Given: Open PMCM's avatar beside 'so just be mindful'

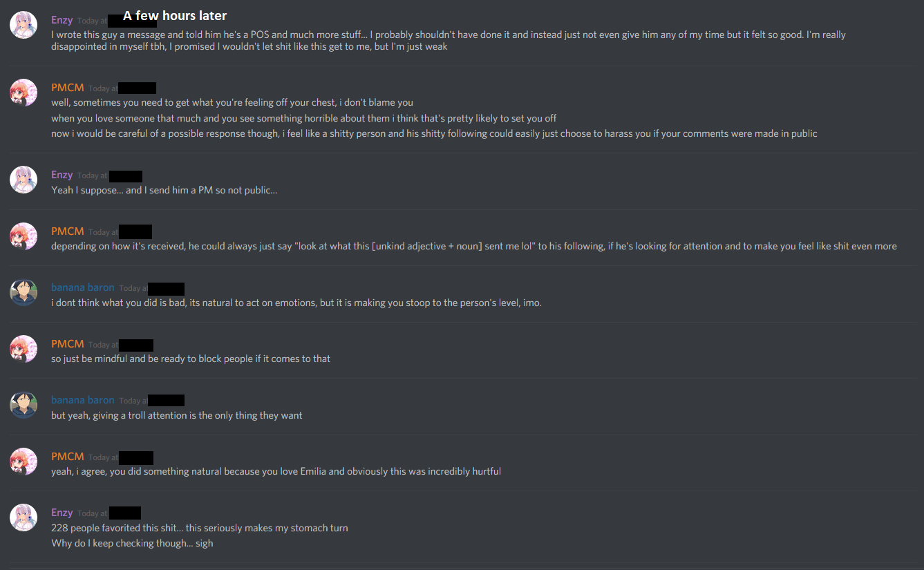Looking at the screenshot, I should point(23,349).
